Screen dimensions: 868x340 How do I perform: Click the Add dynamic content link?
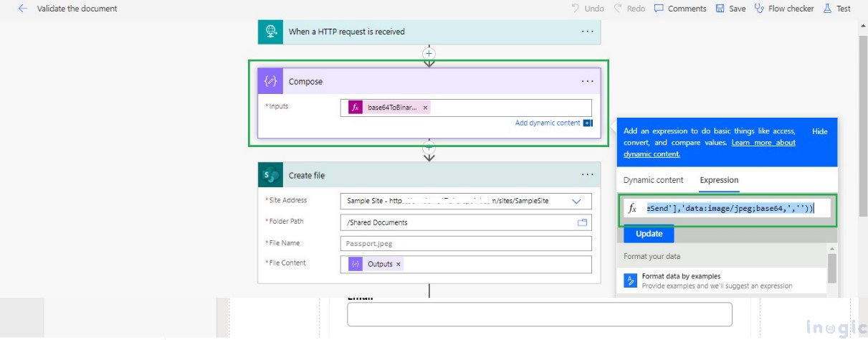(548, 123)
